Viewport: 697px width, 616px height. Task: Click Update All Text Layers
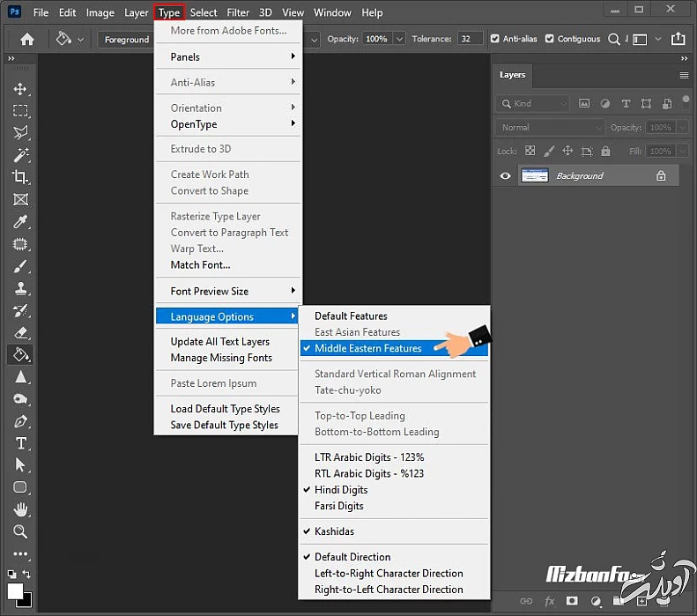[x=219, y=342]
